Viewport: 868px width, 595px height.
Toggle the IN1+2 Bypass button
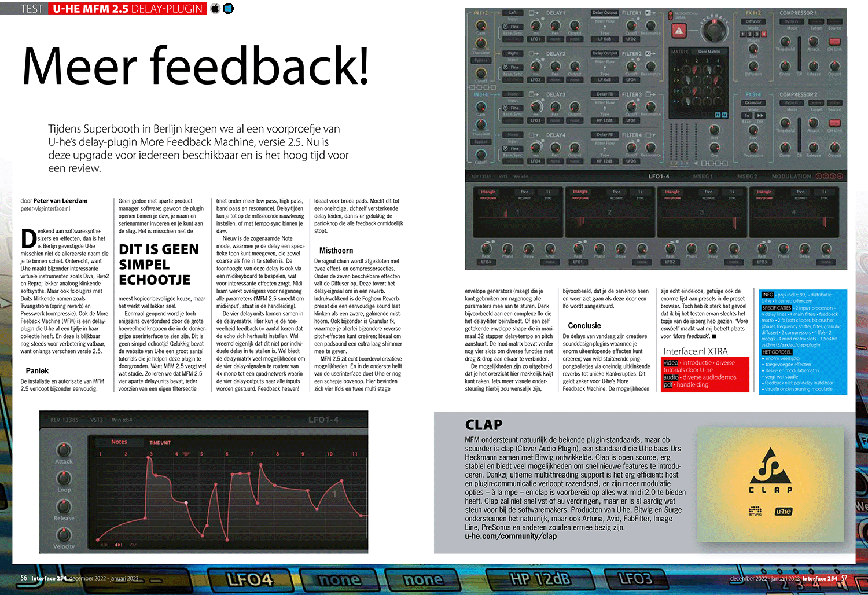pyautogui.click(x=481, y=60)
